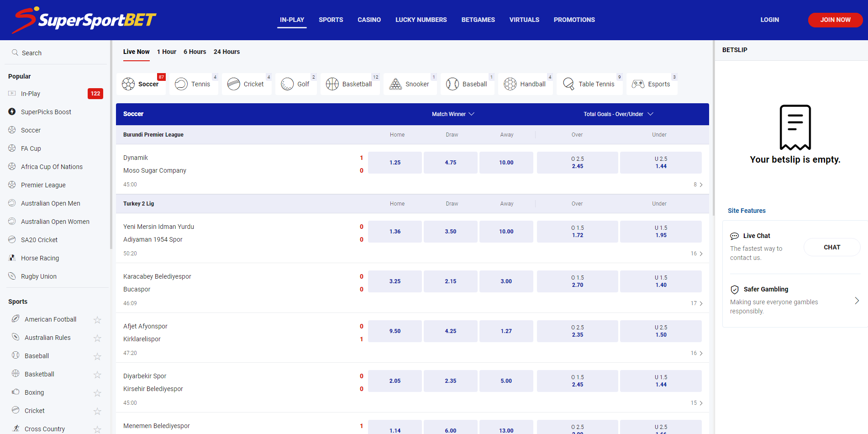Open the BETGAMES navigation tab

(478, 20)
